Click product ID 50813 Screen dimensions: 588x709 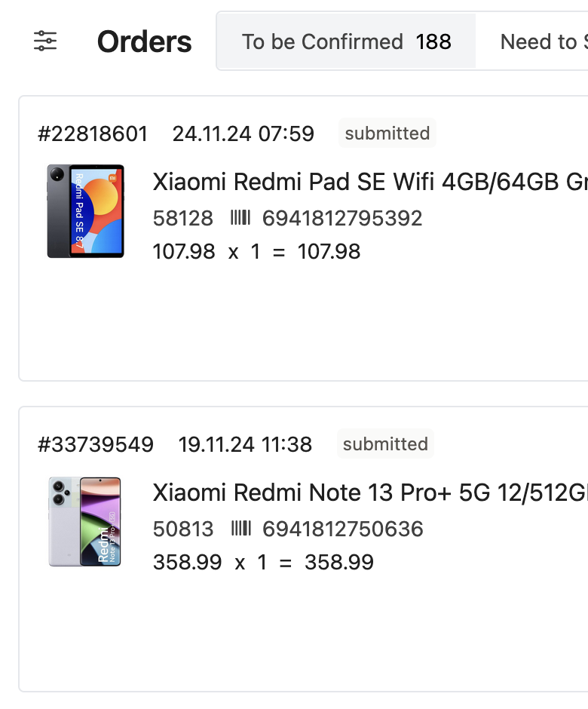tap(183, 529)
